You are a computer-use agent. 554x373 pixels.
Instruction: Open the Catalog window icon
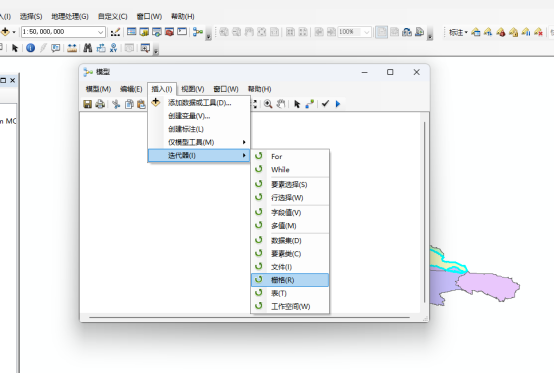pyautogui.click(x=144, y=32)
